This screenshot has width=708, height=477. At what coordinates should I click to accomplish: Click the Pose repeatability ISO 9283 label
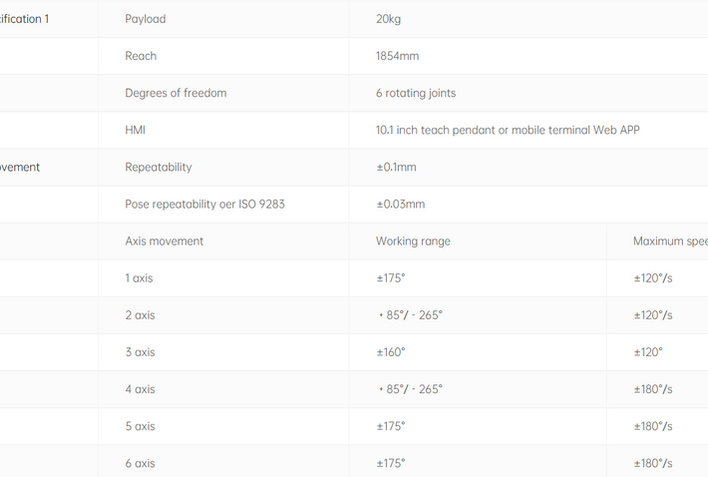point(205,204)
